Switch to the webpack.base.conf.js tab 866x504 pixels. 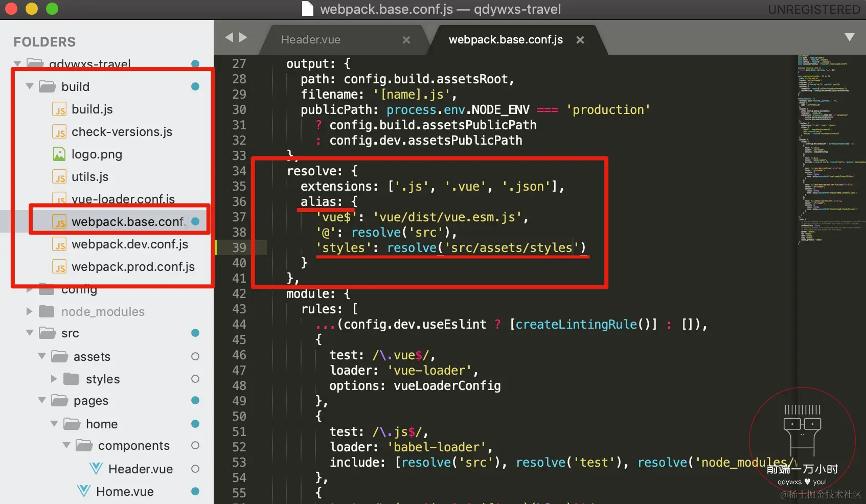coord(506,40)
